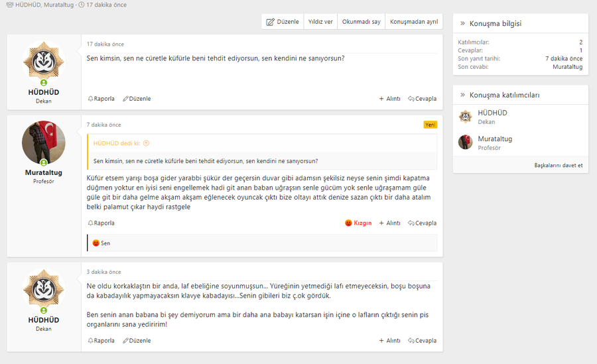This screenshot has height=364, width=597.
Task: Collapse the Konuşma bilgisi panel chevron
Action: coord(462,24)
